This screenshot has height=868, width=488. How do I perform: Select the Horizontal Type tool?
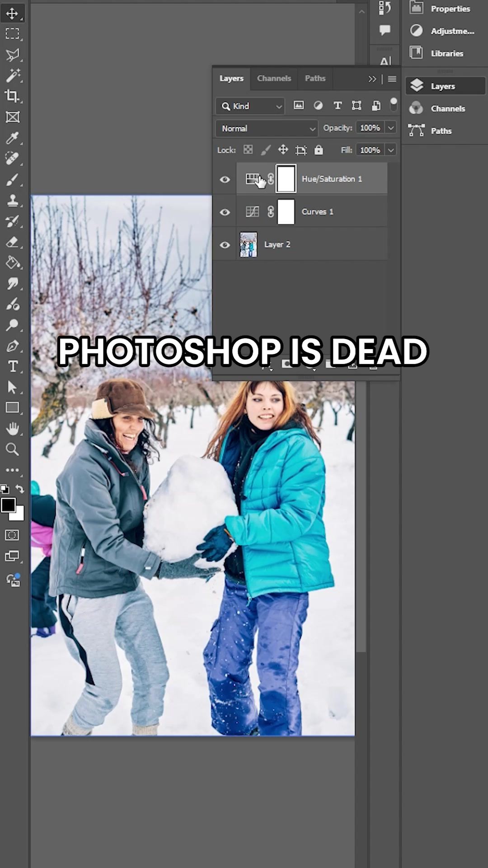[12, 366]
